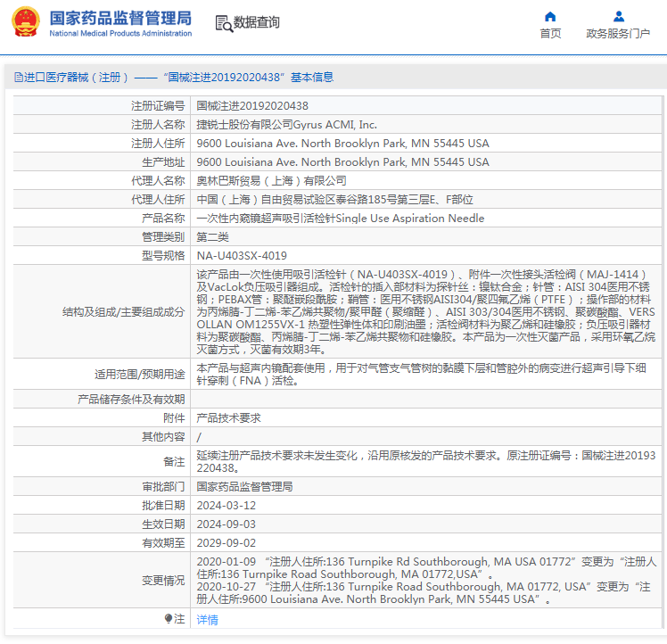Click change record dated 2020-01-09

[x=426, y=568]
